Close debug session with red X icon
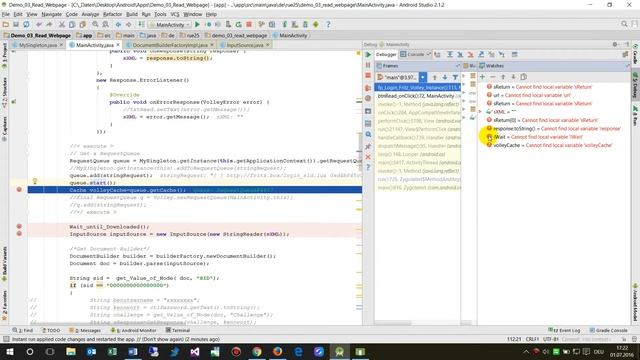Viewport: 640px width, 360px height. pos(368,157)
